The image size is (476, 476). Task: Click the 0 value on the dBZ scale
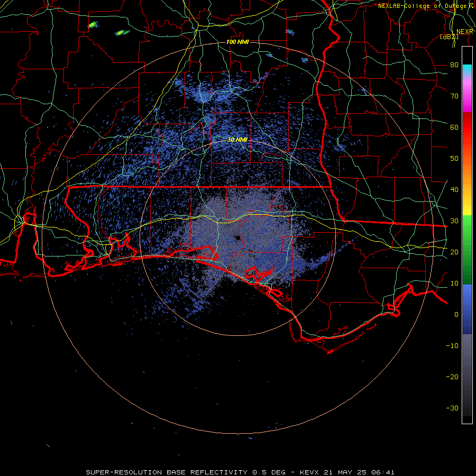(x=456, y=315)
